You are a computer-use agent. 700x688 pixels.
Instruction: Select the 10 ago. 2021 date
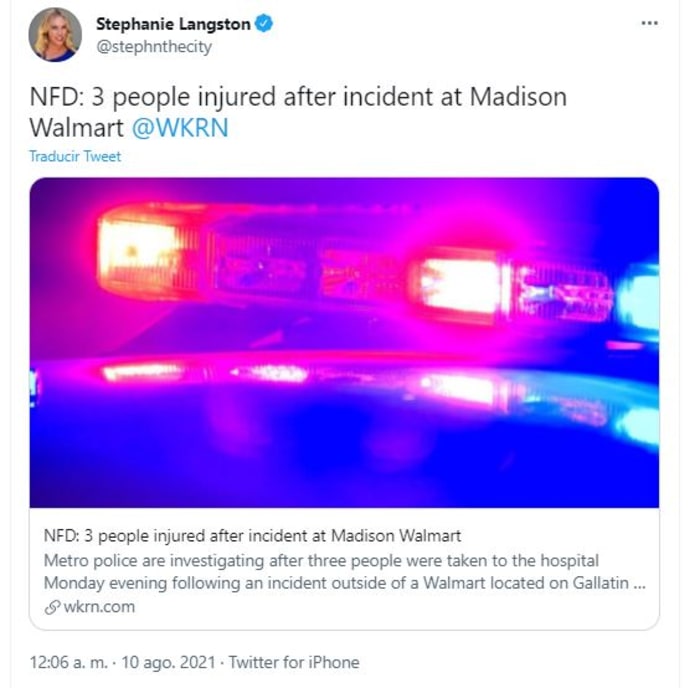pos(168,662)
